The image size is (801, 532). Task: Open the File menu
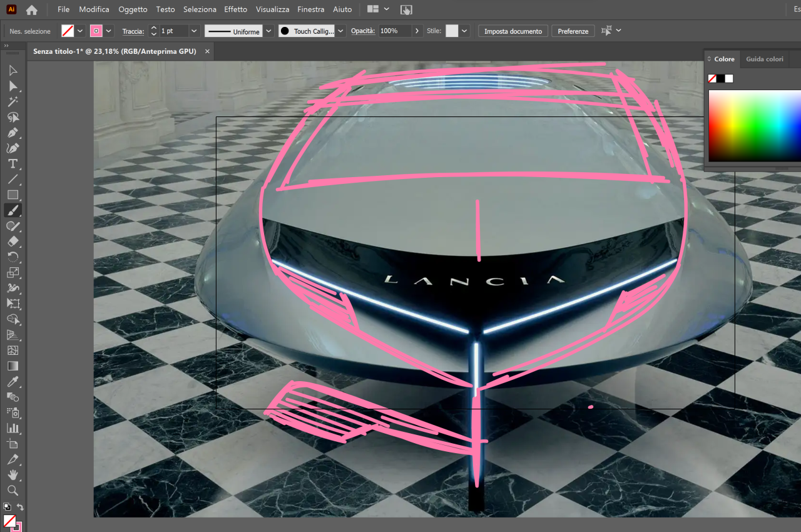click(63, 9)
